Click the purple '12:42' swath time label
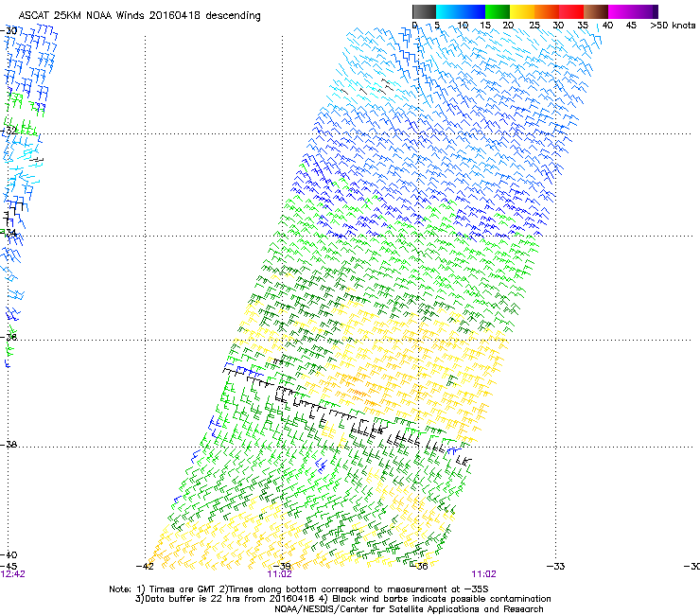 click(13, 574)
